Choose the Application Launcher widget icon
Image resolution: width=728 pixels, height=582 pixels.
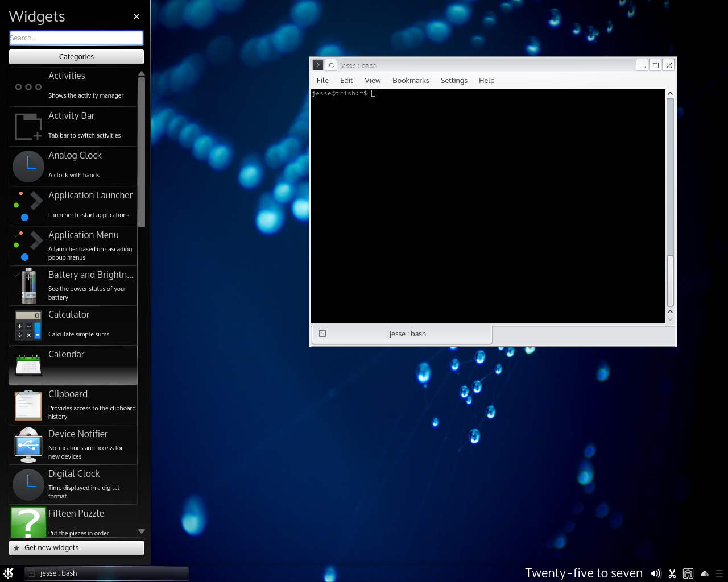coord(28,206)
